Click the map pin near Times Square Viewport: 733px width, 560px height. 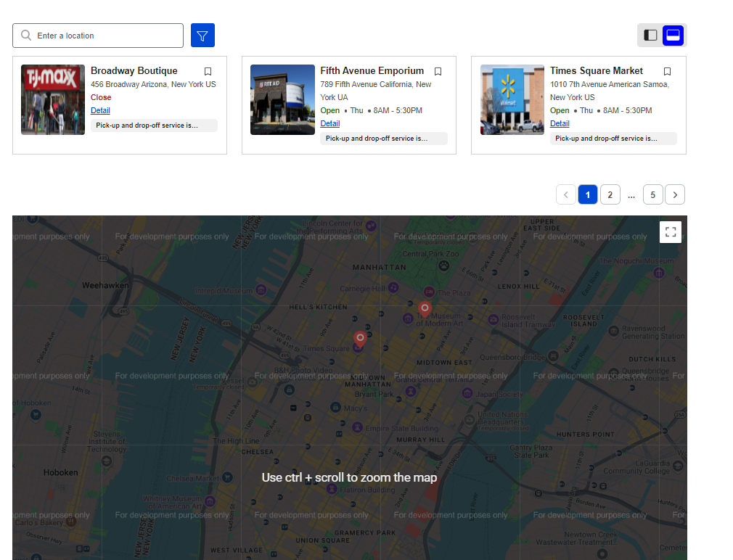[x=359, y=338]
